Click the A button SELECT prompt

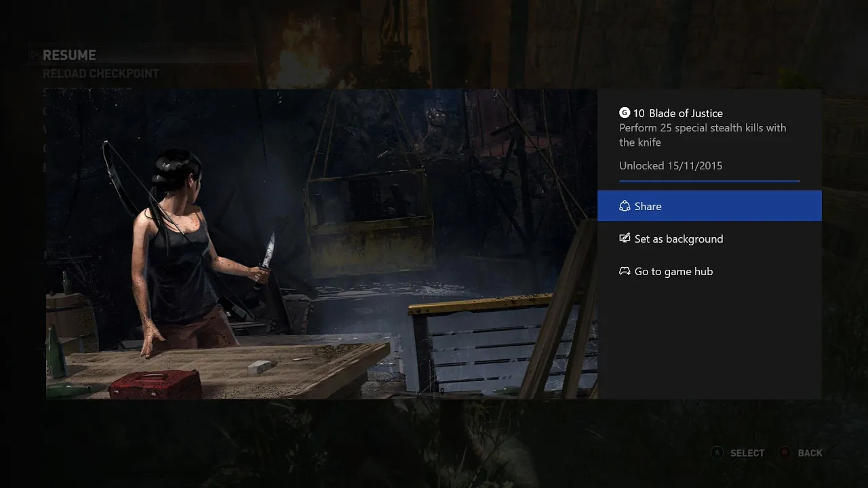738,453
